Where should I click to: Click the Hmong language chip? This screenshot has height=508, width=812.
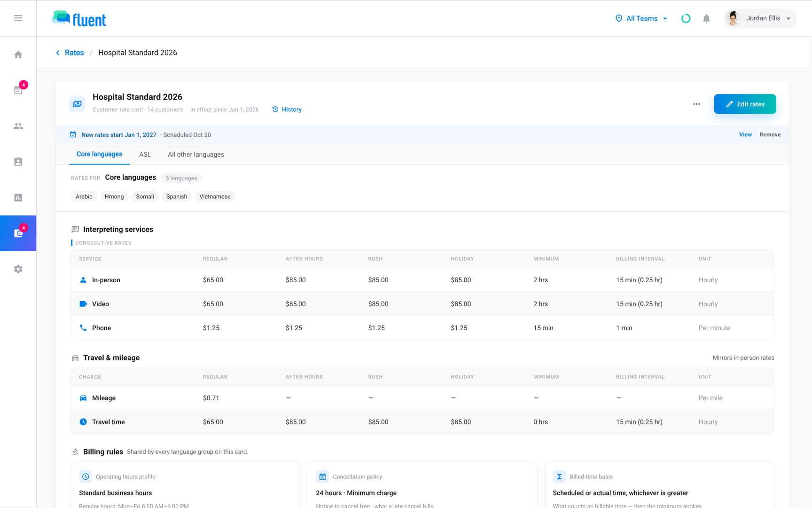tap(114, 197)
